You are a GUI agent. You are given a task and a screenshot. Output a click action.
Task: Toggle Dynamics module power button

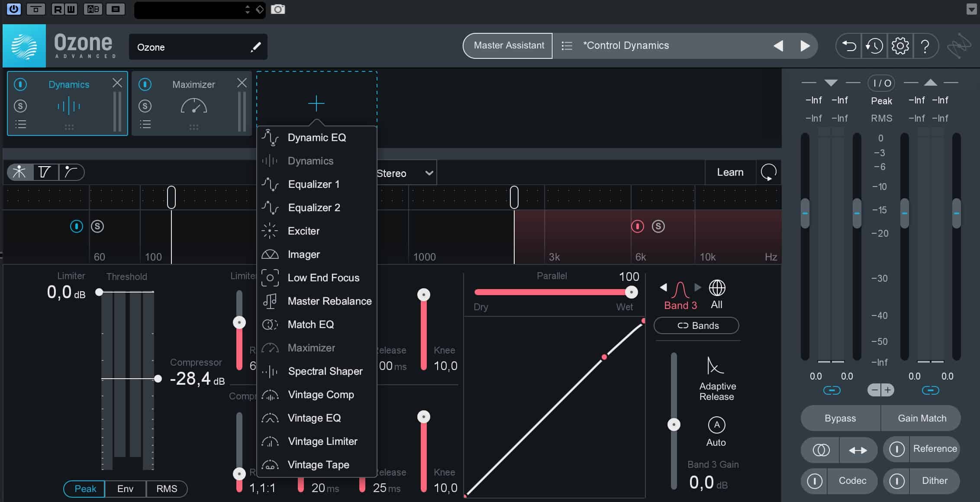[20, 84]
